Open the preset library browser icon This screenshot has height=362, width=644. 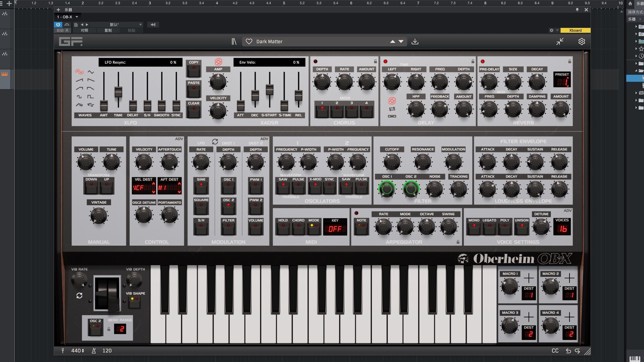pos(234,42)
